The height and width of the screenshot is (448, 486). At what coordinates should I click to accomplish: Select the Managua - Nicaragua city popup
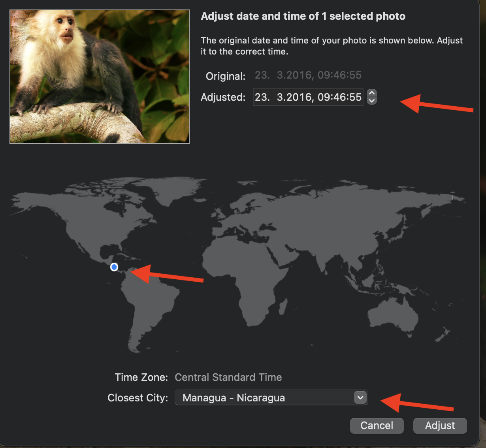click(x=271, y=398)
